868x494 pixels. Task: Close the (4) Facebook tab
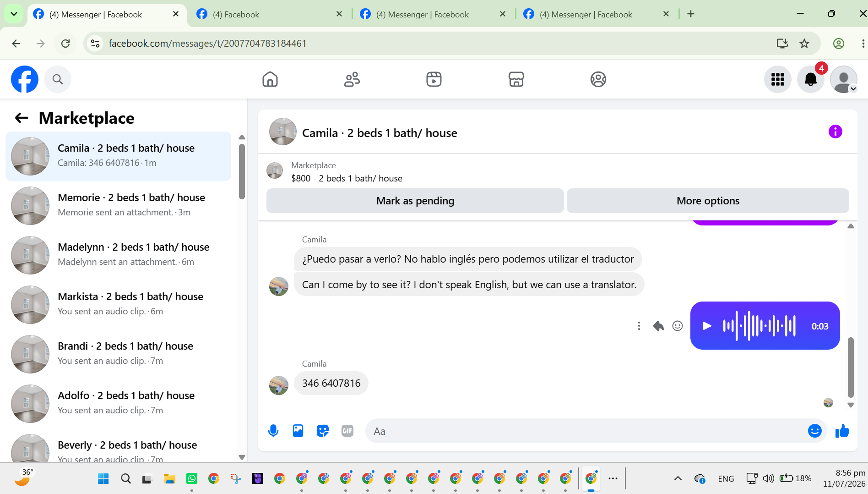[339, 14]
